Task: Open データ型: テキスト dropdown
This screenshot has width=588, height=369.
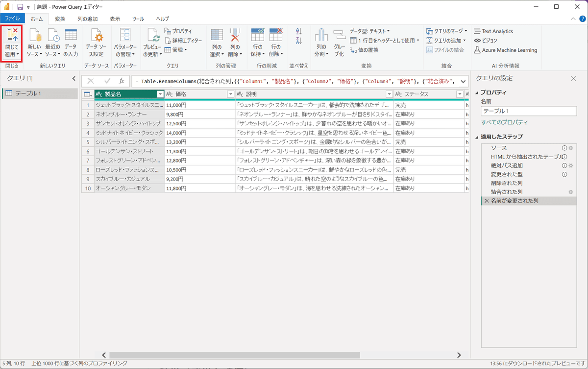Action: pos(370,31)
